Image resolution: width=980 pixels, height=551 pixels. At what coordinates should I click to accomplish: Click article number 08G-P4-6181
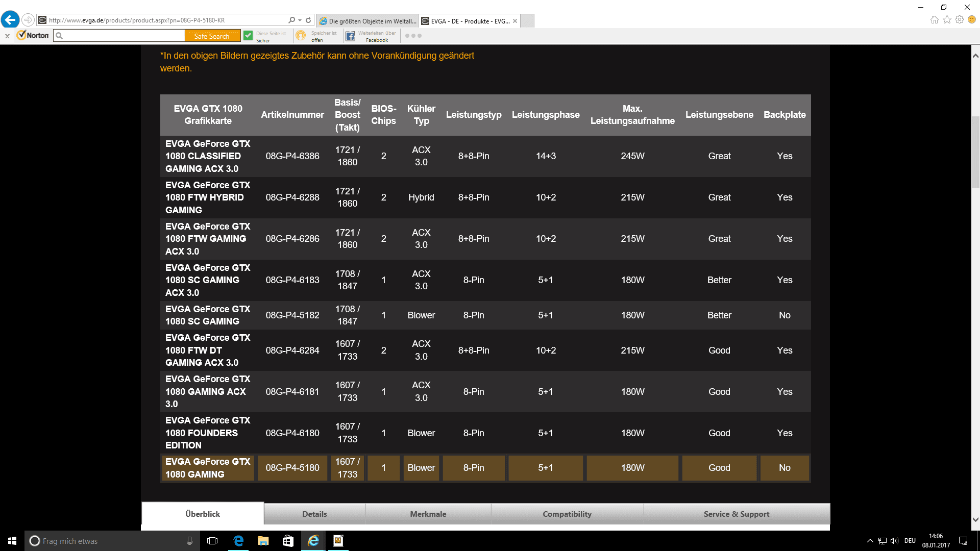click(292, 392)
